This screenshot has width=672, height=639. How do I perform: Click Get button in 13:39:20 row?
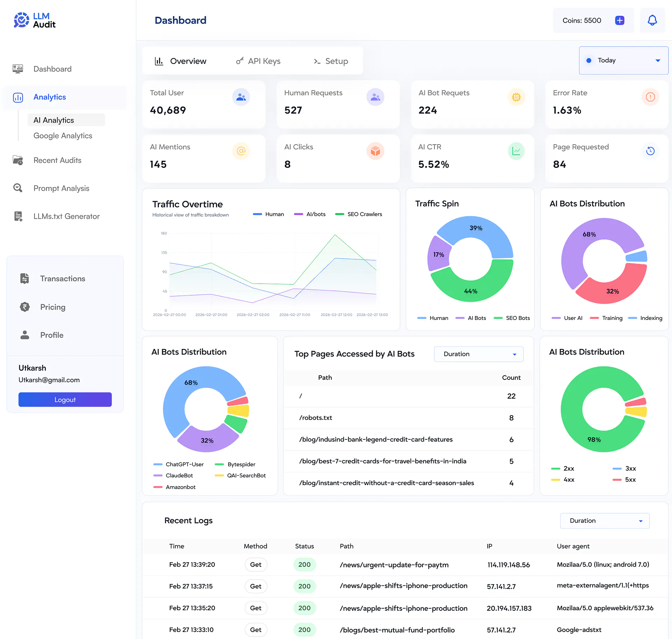[x=255, y=565]
